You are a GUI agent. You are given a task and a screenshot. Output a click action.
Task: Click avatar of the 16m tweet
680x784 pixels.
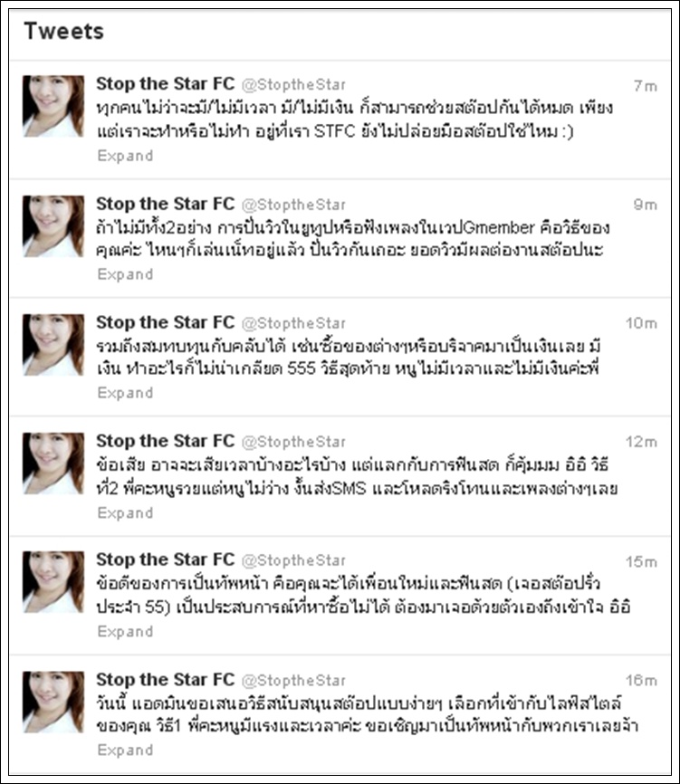point(53,702)
